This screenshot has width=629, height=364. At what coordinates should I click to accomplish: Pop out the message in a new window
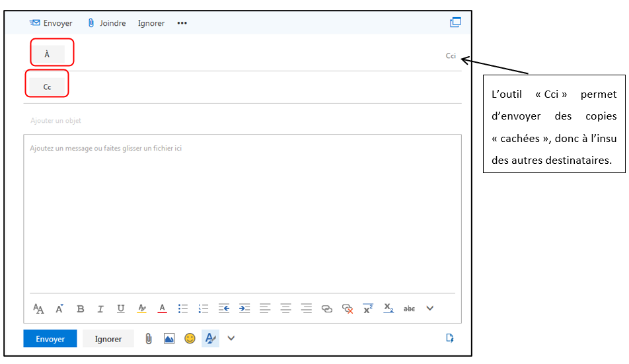tap(455, 22)
